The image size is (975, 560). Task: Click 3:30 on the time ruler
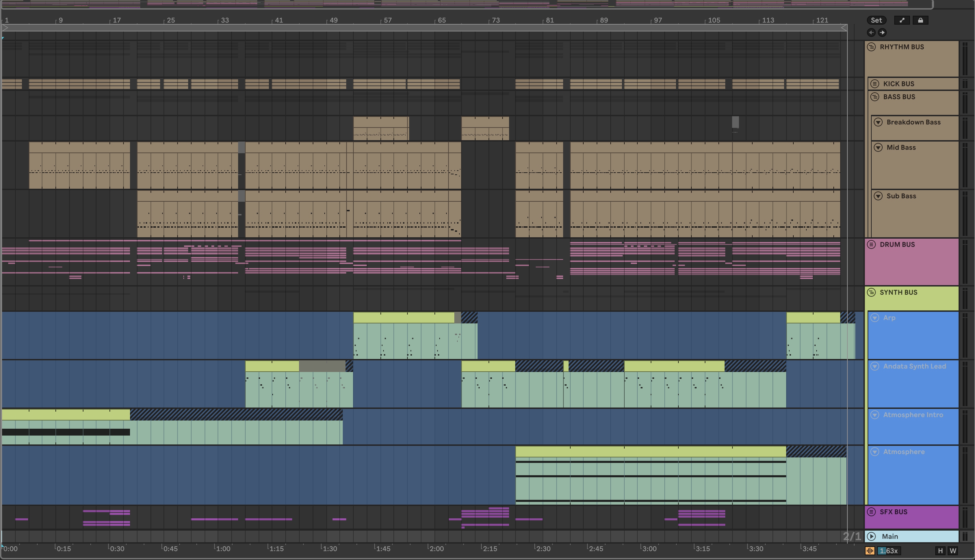pos(756,549)
